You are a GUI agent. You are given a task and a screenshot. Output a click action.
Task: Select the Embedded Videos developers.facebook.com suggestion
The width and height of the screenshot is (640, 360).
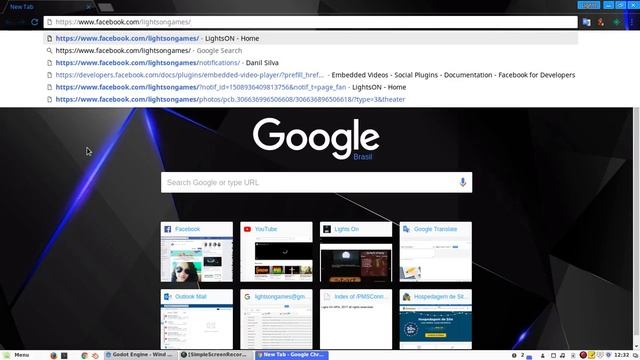(x=311, y=75)
